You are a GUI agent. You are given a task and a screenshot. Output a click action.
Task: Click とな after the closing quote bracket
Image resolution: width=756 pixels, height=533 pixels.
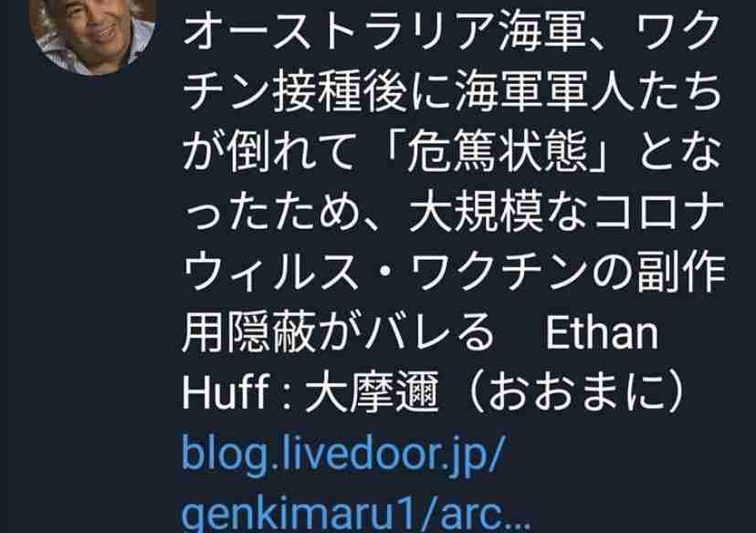(680, 152)
